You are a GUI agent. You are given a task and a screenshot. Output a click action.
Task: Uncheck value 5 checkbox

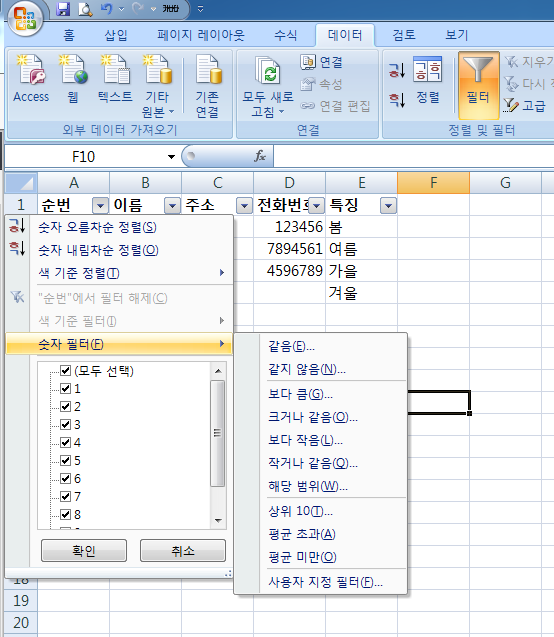pos(65,460)
